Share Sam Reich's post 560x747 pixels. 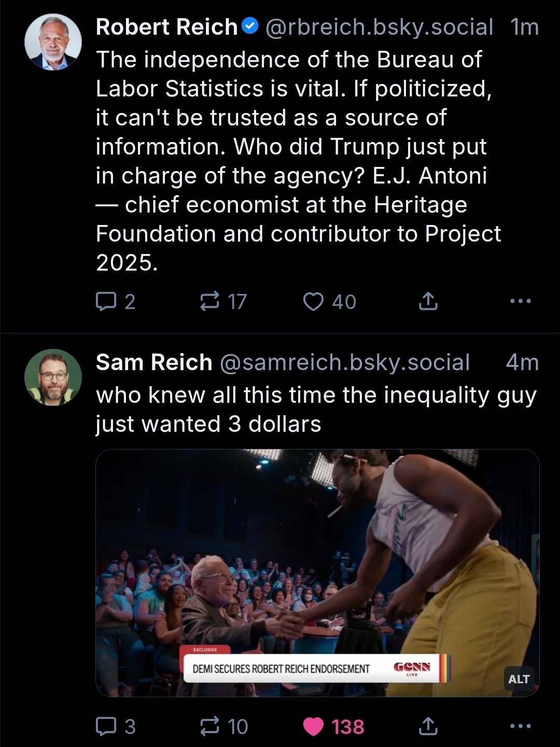coord(428,726)
